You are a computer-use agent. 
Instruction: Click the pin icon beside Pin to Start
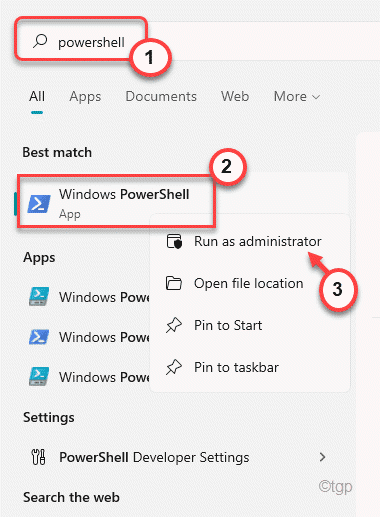174,325
